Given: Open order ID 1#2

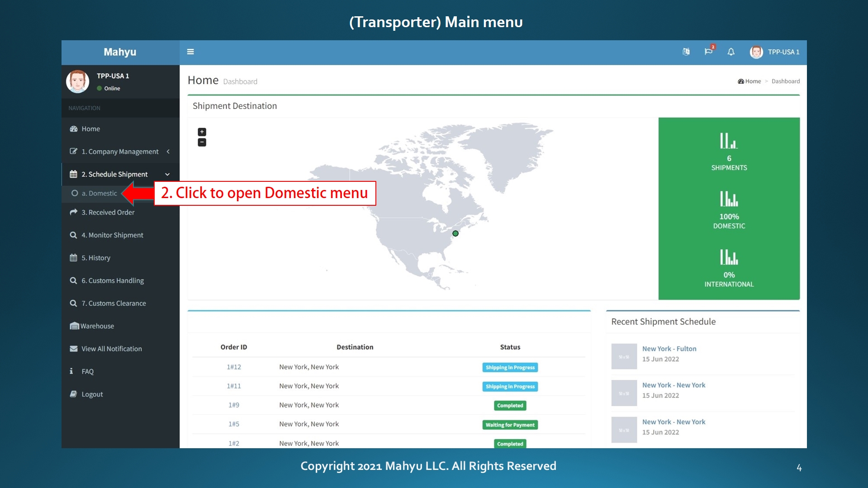Looking at the screenshot, I should [233, 443].
